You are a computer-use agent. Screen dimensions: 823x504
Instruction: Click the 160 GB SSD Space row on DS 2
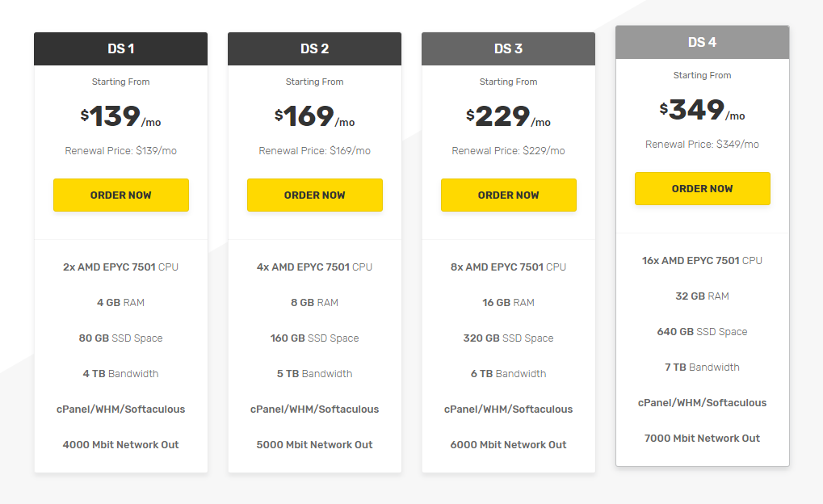(x=314, y=338)
